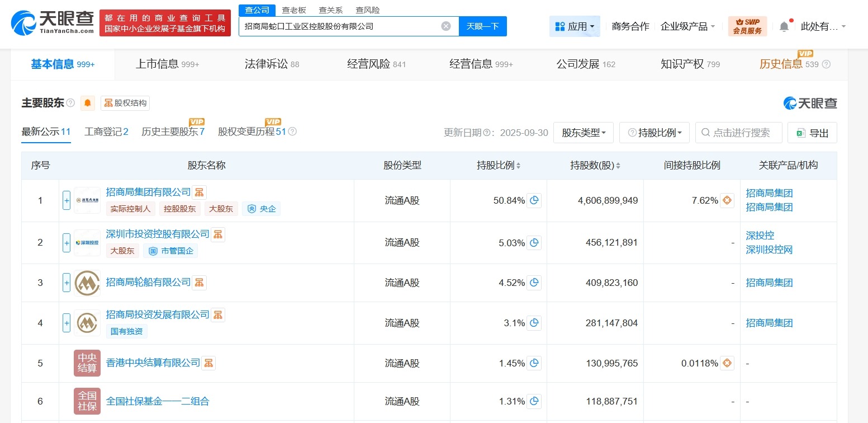Open the 股东类型 dropdown
The image size is (868, 423).
(x=584, y=133)
